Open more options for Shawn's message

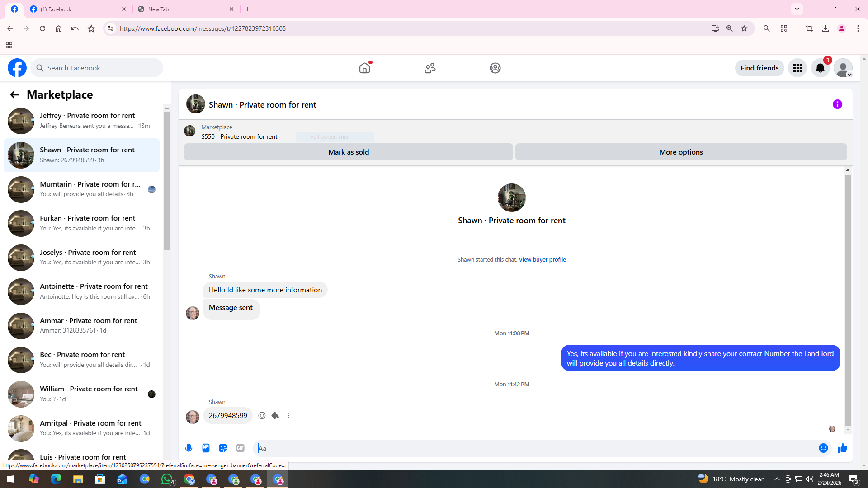(x=288, y=415)
